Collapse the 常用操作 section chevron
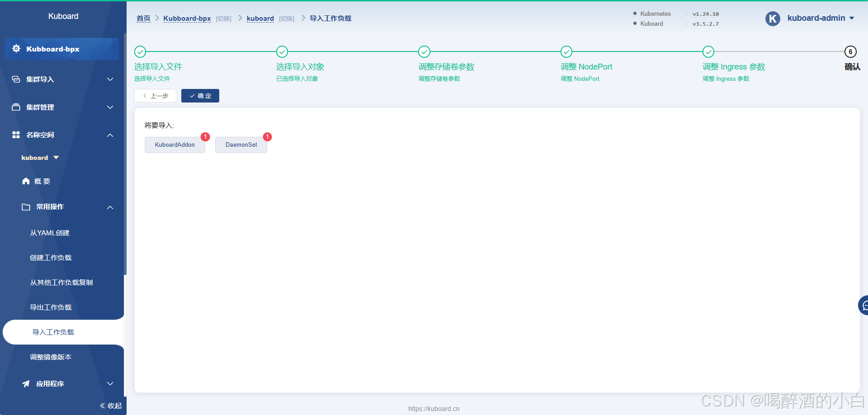The width and height of the screenshot is (868, 415). point(110,207)
